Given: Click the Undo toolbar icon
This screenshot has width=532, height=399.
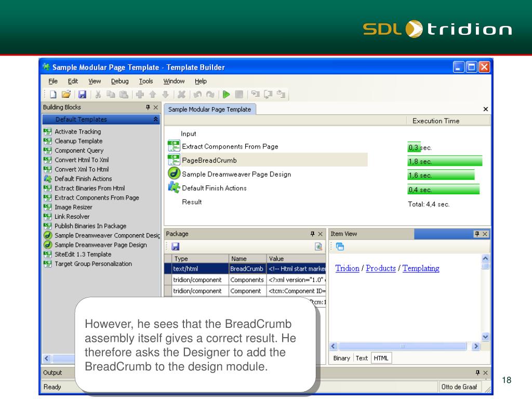Looking at the screenshot, I should 197,95.
